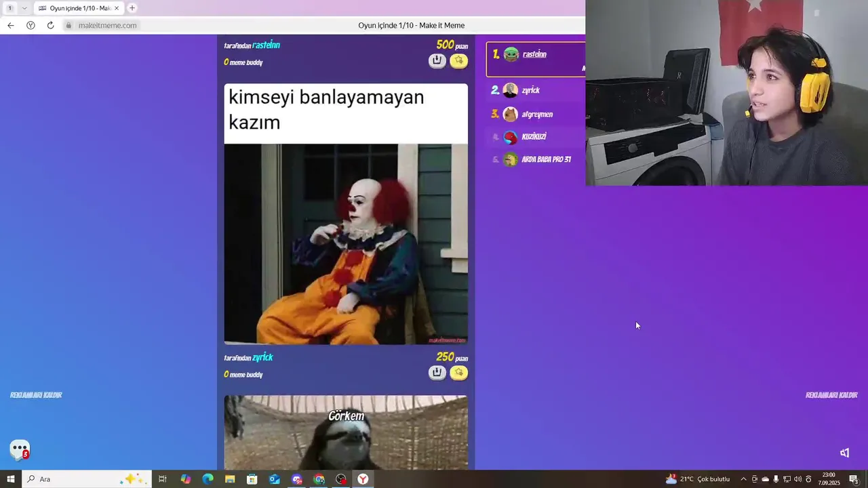Open a new browser tab
This screenshot has height=488, width=868.
tap(132, 8)
